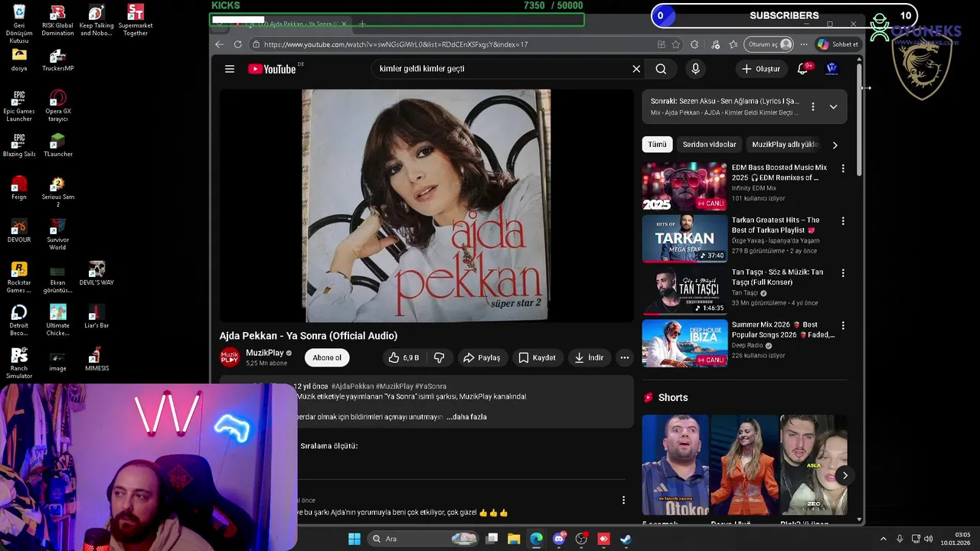The height and width of the screenshot is (551, 980).
Task: Show hidden system tray icons chevron
Action: 883,539
